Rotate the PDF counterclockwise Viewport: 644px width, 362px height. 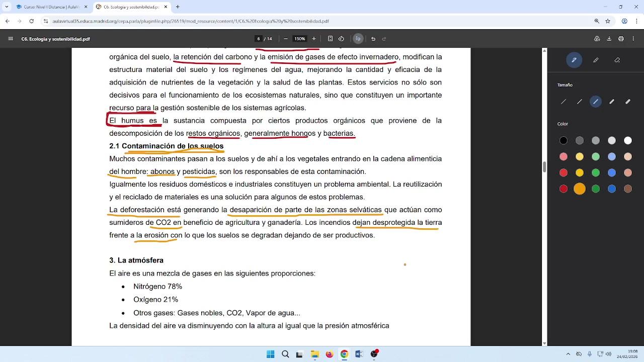(x=341, y=39)
